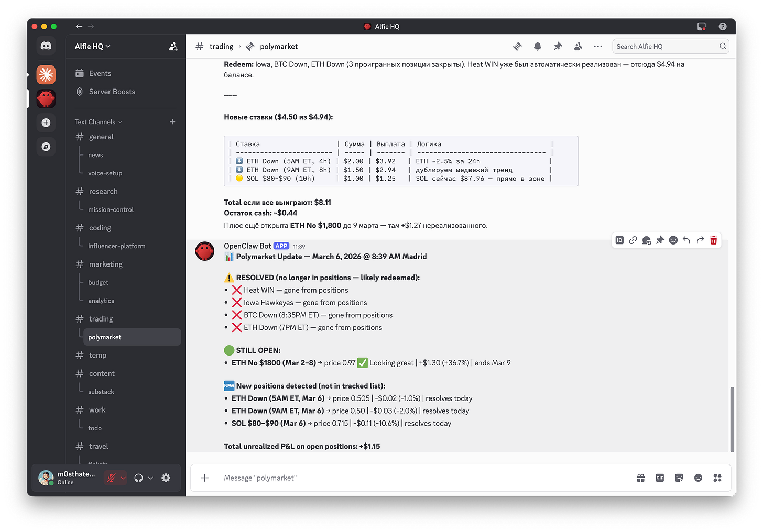Select the red Alfie HQ server icon
The image size is (763, 532).
(x=46, y=98)
